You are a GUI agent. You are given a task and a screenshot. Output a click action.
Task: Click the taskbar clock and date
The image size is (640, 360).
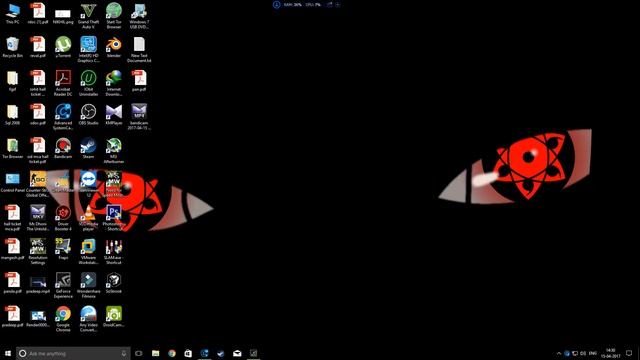(x=611, y=353)
